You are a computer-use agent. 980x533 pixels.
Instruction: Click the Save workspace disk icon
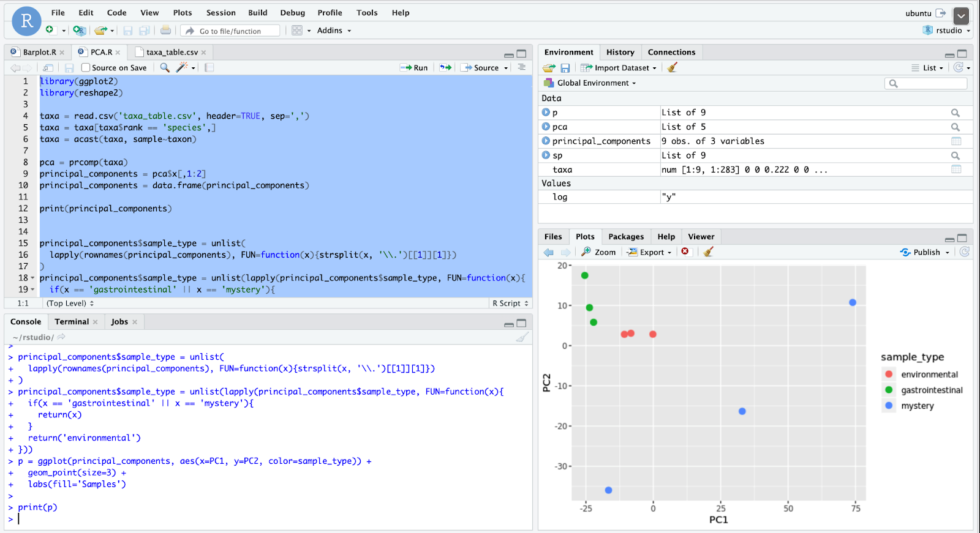click(x=565, y=68)
